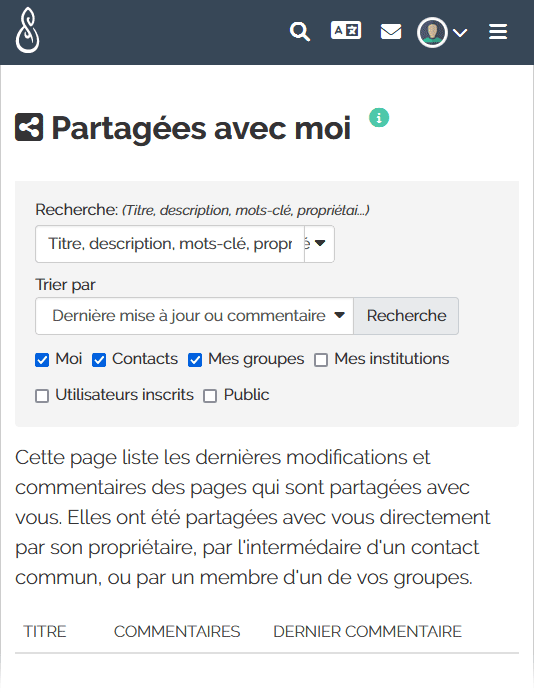This screenshot has width=534, height=694.
Task: Click the DERNIER COMMENTAIRE column header
Action: click(x=367, y=632)
